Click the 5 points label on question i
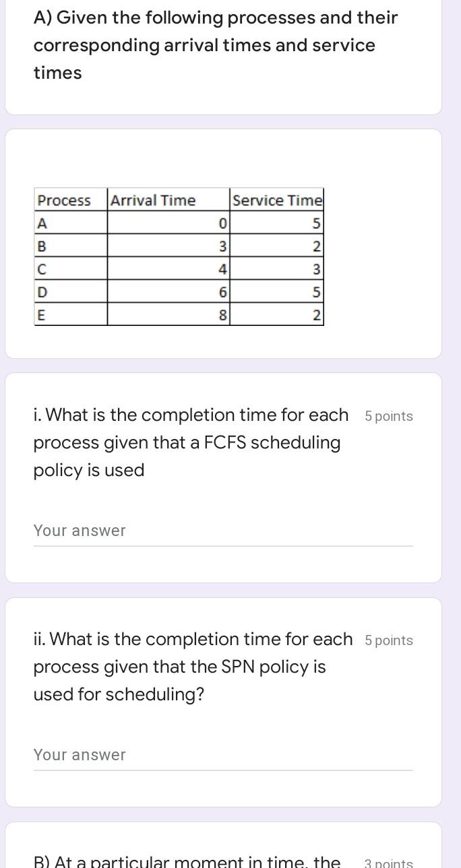Screen dimensions: 461x868 pos(388,416)
